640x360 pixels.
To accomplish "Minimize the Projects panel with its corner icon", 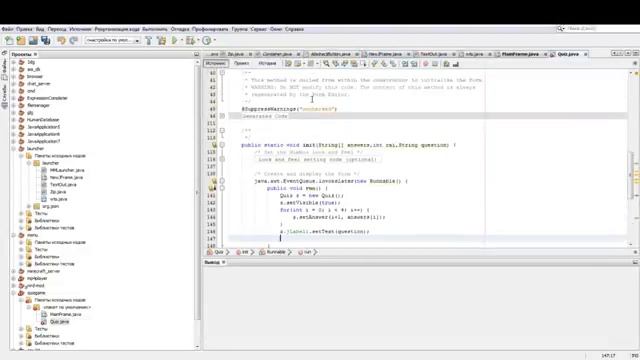I will click(196, 54).
